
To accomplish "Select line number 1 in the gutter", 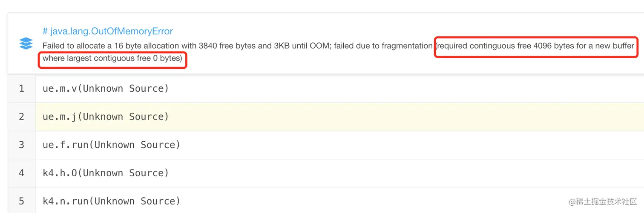I will coord(21,88).
